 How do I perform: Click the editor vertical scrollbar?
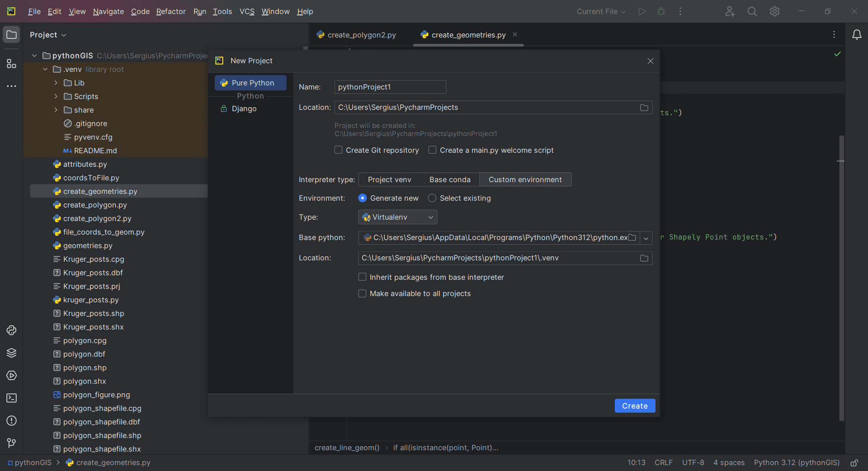841,278
